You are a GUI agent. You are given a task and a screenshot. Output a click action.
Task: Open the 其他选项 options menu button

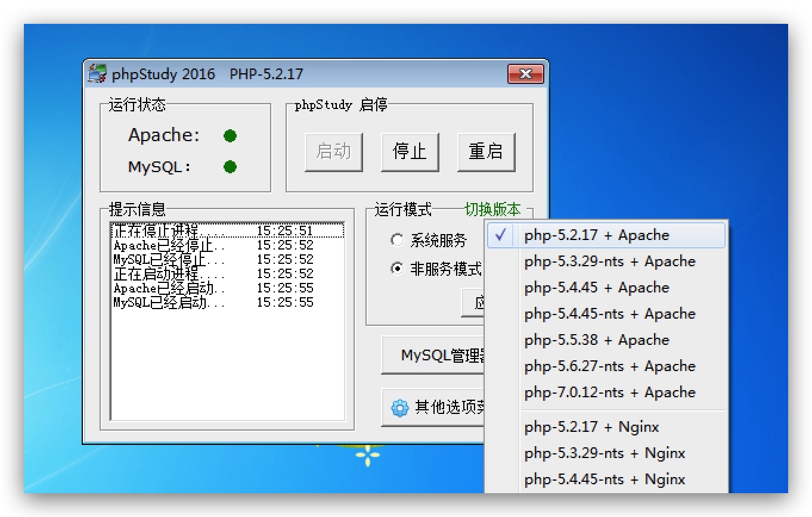click(x=433, y=407)
